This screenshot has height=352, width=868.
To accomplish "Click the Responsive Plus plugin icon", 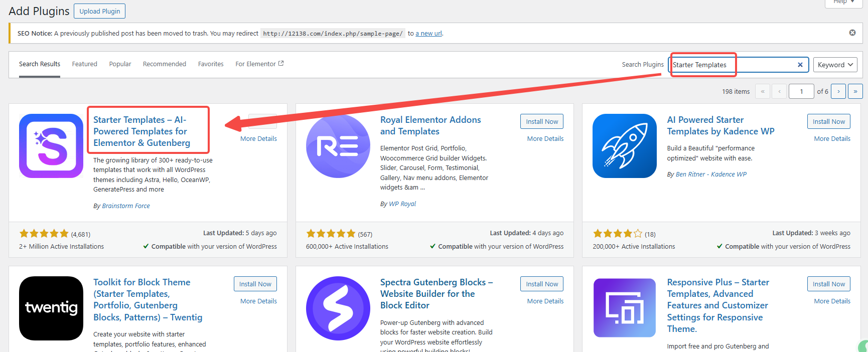I will click(624, 308).
